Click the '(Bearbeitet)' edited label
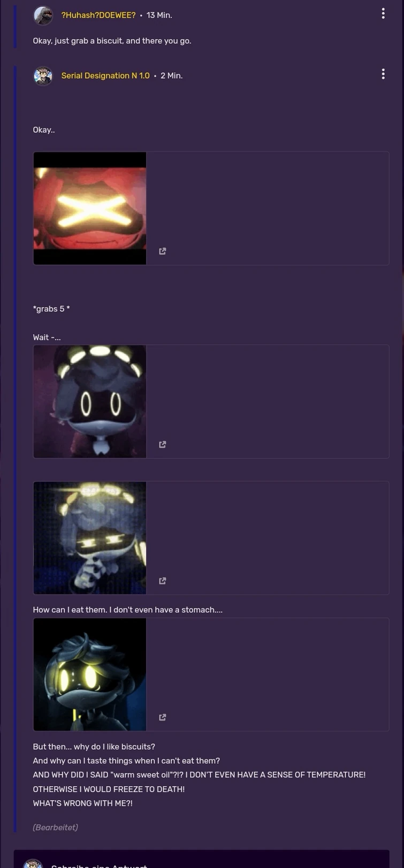This screenshot has height=868, width=404. tap(56, 827)
